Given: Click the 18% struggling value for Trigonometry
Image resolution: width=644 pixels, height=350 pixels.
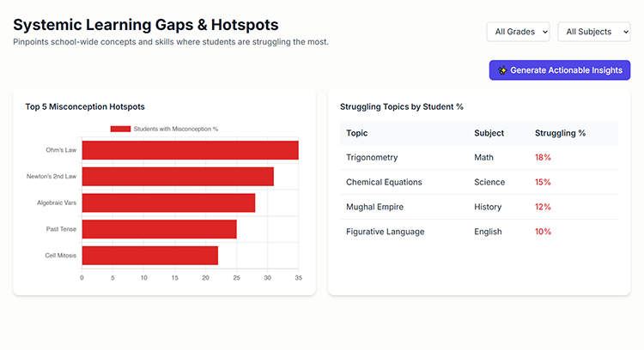Looking at the screenshot, I should 543,158.
